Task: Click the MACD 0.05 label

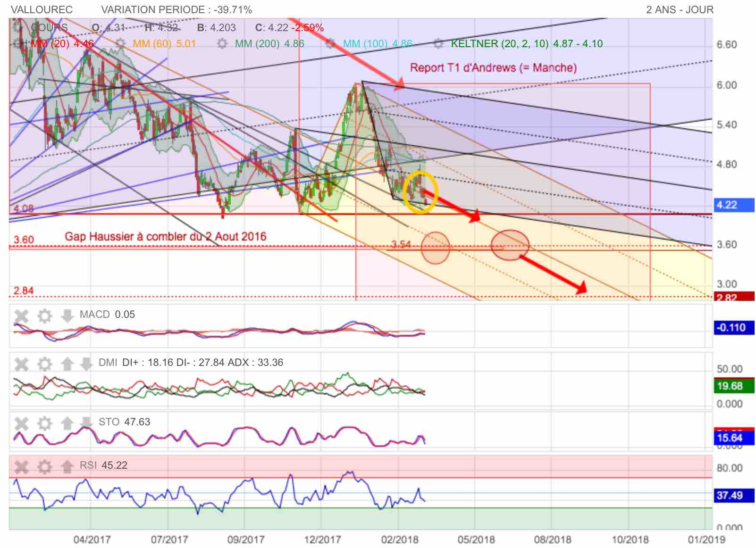Action: pos(107,315)
